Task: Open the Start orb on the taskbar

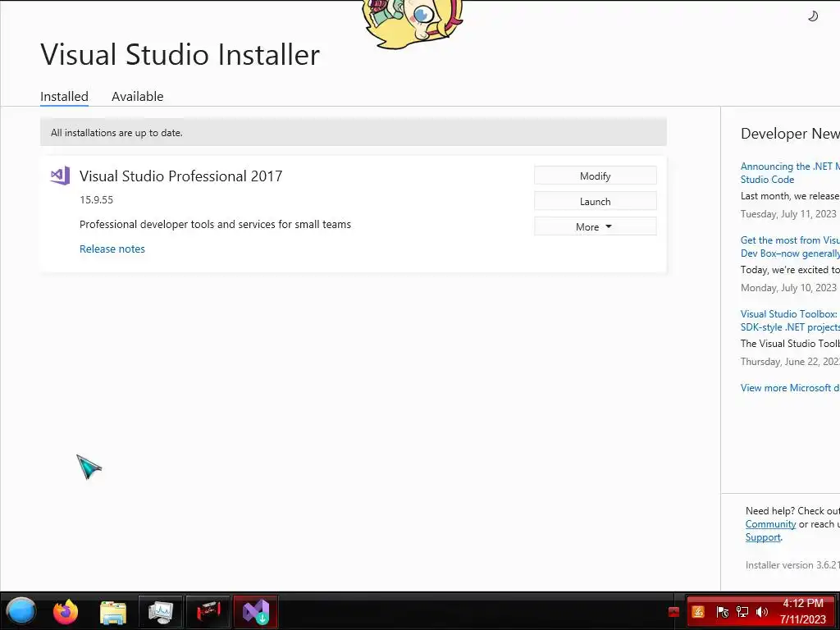Action: point(21,611)
